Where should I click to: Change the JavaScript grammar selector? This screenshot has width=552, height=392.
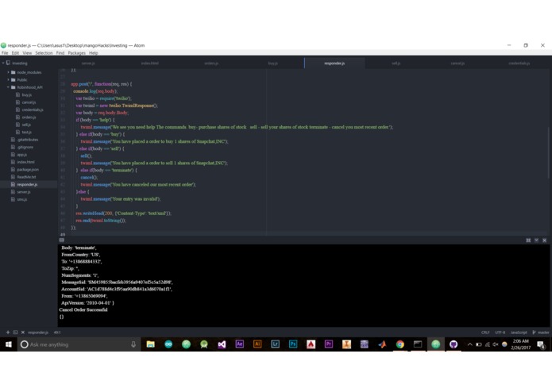pyautogui.click(x=519, y=332)
